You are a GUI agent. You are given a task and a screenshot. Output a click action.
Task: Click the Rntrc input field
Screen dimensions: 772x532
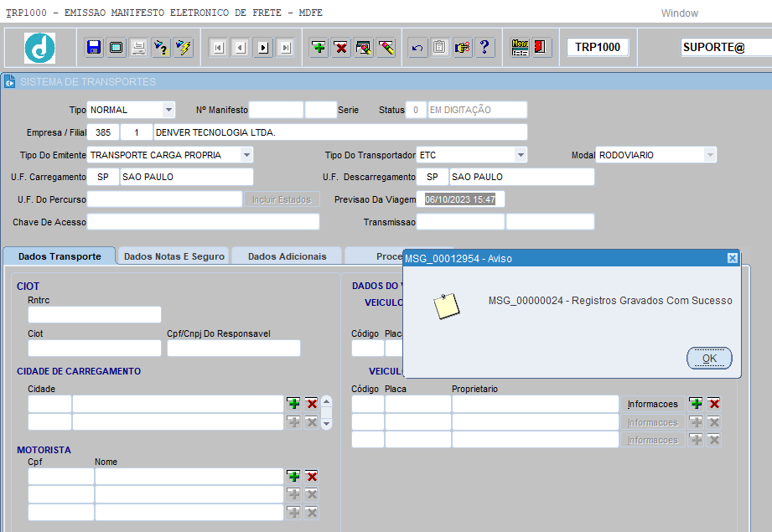click(95, 314)
